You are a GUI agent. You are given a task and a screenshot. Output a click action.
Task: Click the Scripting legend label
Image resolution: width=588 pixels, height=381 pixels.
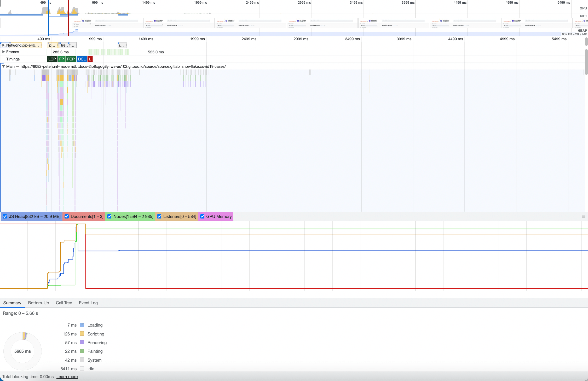(x=96, y=334)
